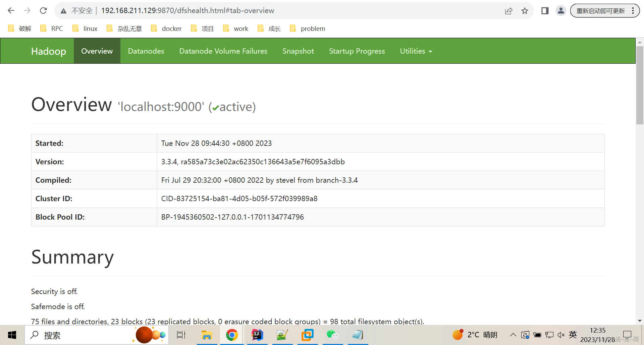Open the Chrome profile avatar
644x345 pixels.
[561, 11]
